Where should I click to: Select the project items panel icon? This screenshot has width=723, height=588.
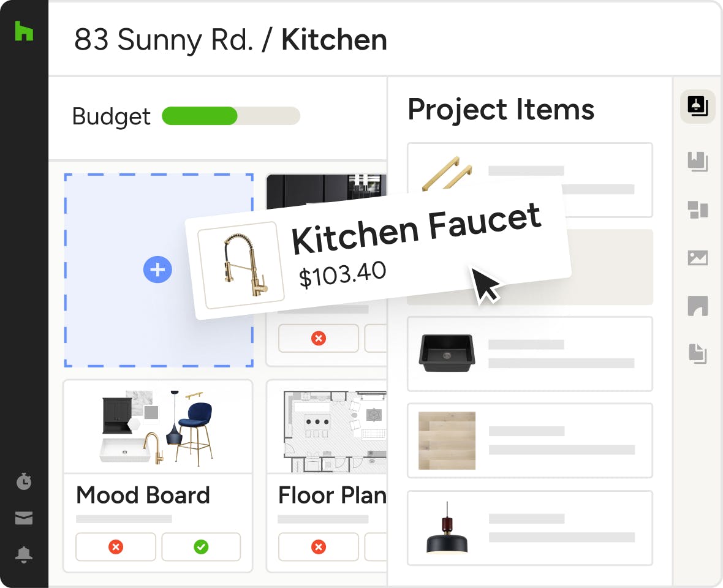(x=698, y=107)
